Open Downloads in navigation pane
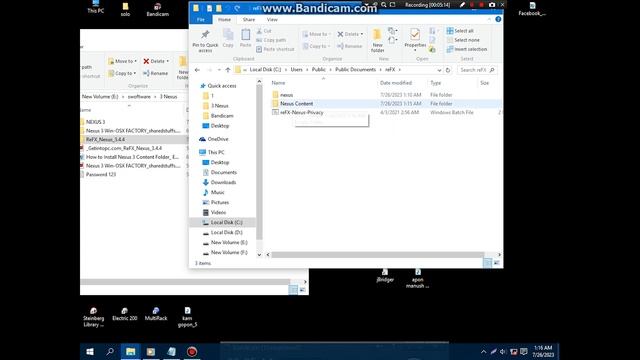Image resolution: width=640 pixels, height=360 pixels. [223, 182]
